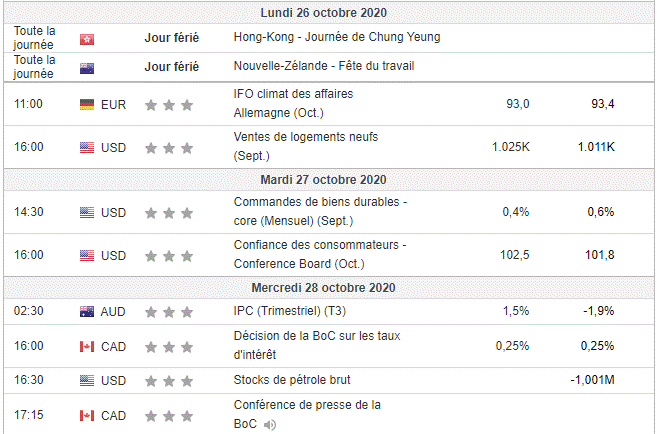Click the importance stars for IPC (Trimestriel)

point(168,312)
